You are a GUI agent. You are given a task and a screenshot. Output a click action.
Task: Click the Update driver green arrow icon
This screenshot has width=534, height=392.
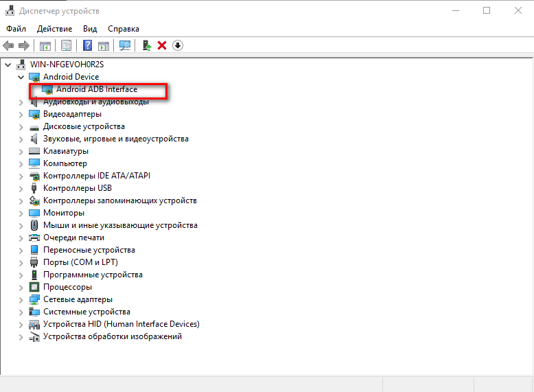pos(146,45)
